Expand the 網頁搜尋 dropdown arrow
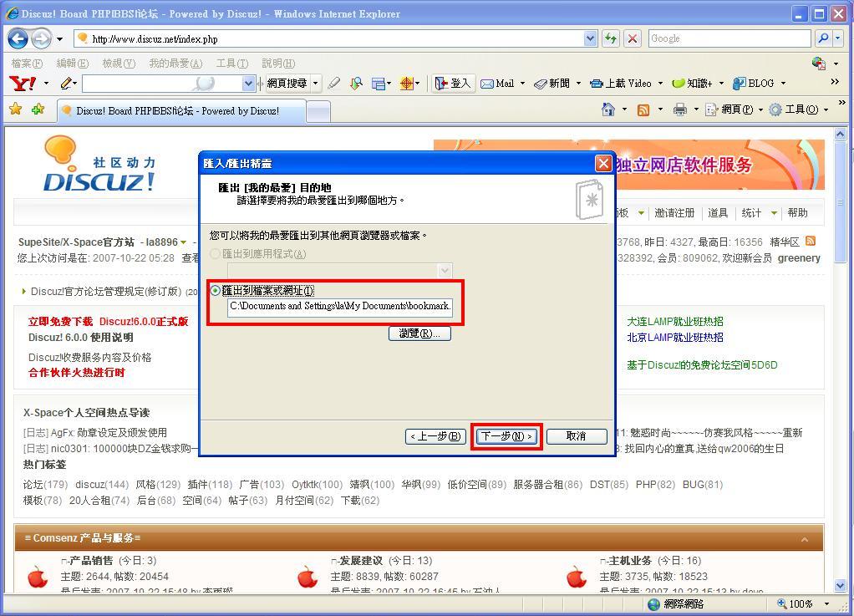Viewport: 854px width, 616px height. 315,84
